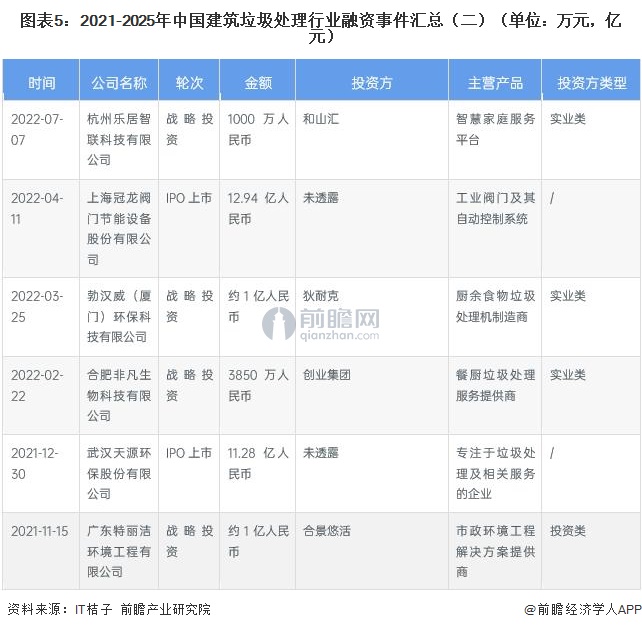This screenshot has height=630, width=642.
Task: Select company 合肥非凡生物科技有限公司
Action: coord(119,395)
